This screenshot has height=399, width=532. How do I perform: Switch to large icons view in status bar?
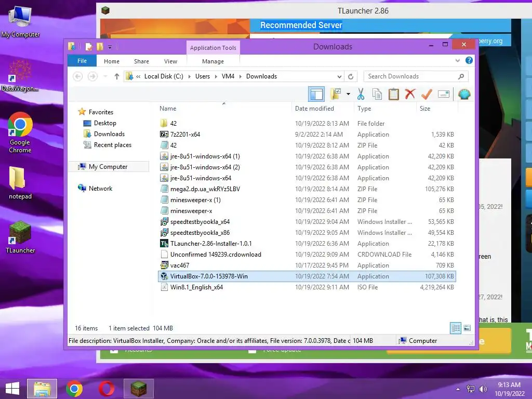pyautogui.click(x=467, y=328)
